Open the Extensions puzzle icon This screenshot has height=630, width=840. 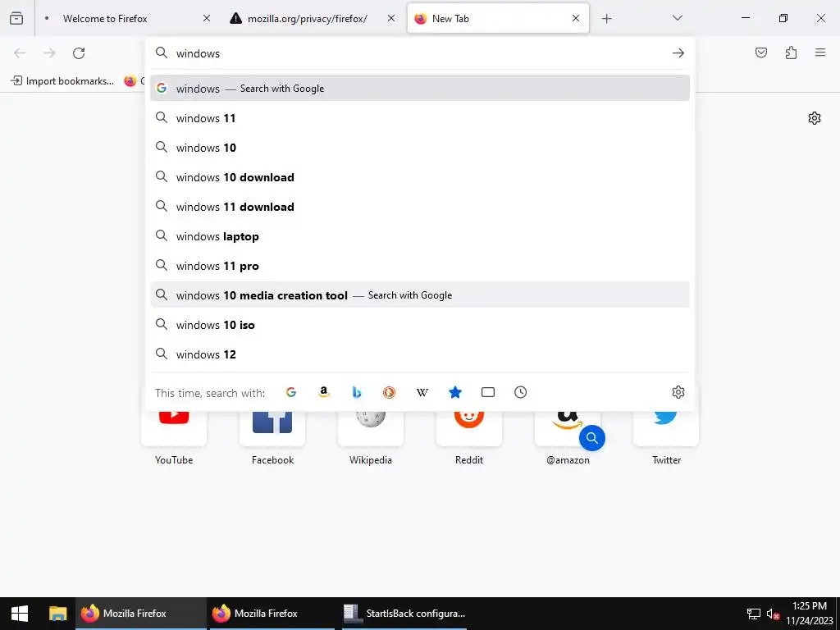click(x=791, y=52)
